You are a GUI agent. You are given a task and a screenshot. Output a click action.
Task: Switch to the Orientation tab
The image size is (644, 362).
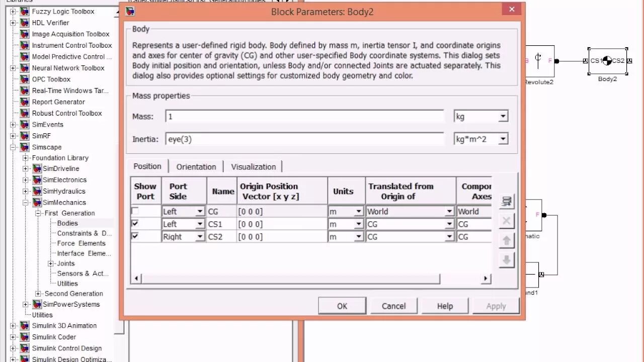pos(196,167)
